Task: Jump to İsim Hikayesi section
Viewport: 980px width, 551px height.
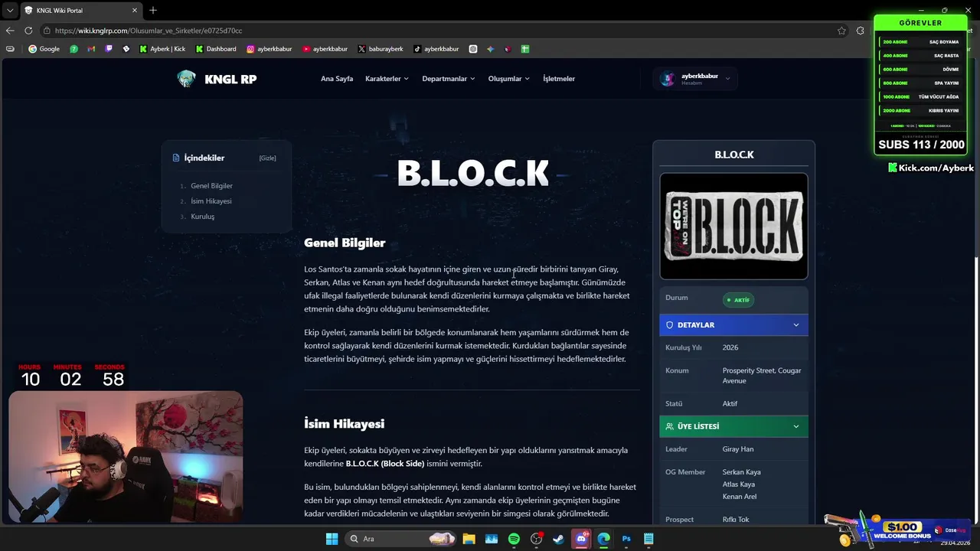Action: click(211, 201)
